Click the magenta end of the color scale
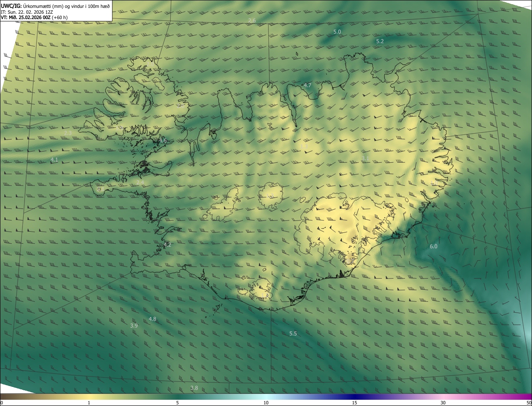This screenshot has width=532, height=406. coord(525,396)
